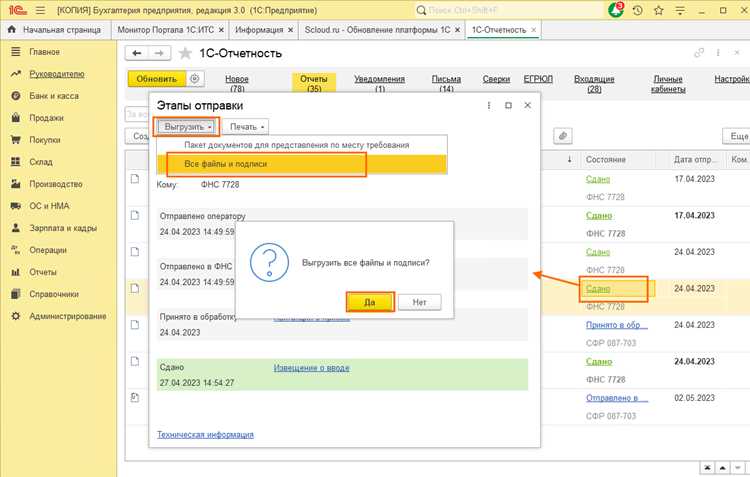Maximize the Этапы отправки dialog
This screenshot has height=477, width=750.
pos(508,105)
